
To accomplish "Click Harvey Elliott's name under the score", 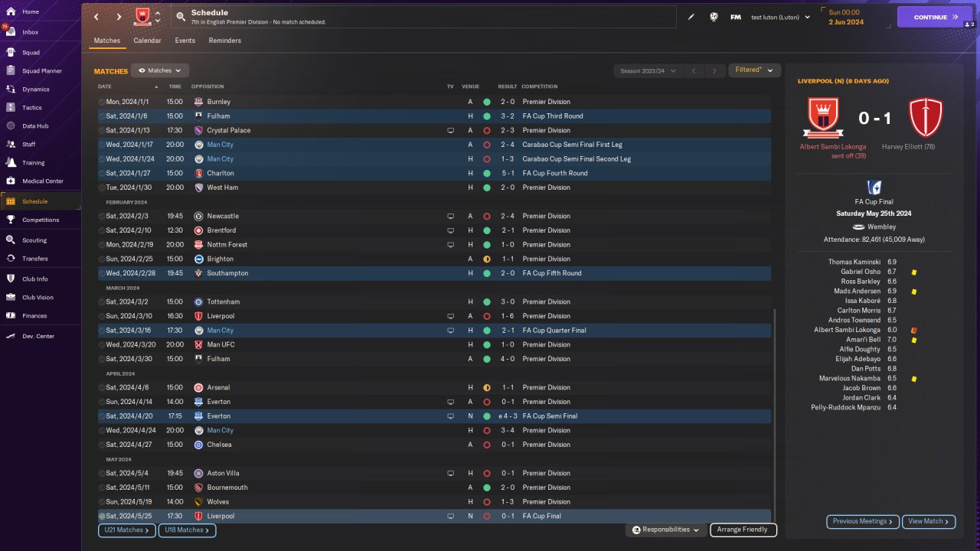I will (907, 147).
